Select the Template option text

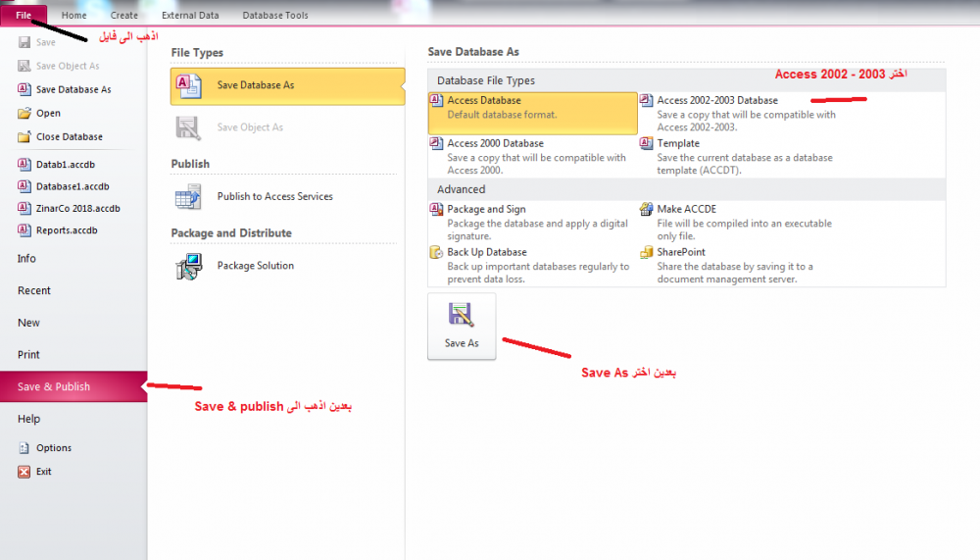point(678,143)
